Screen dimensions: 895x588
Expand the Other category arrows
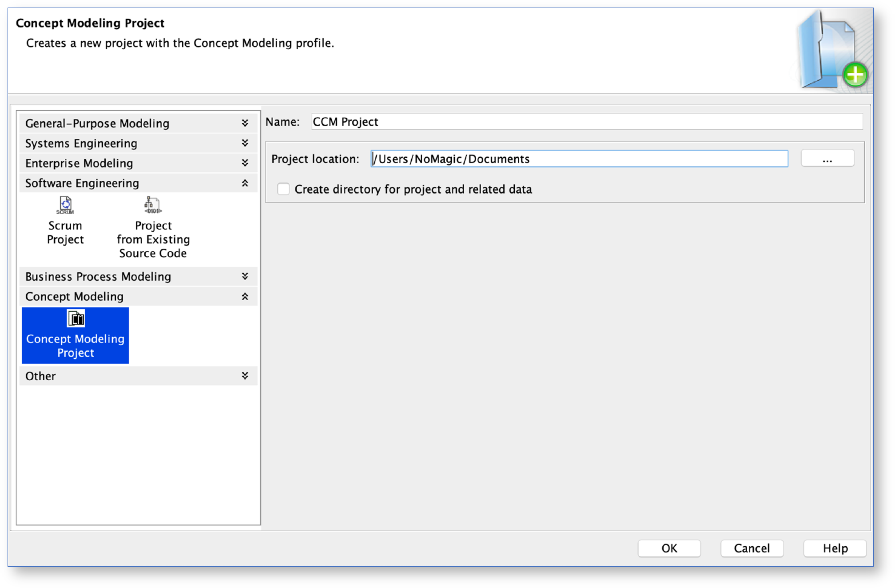pyautogui.click(x=245, y=376)
